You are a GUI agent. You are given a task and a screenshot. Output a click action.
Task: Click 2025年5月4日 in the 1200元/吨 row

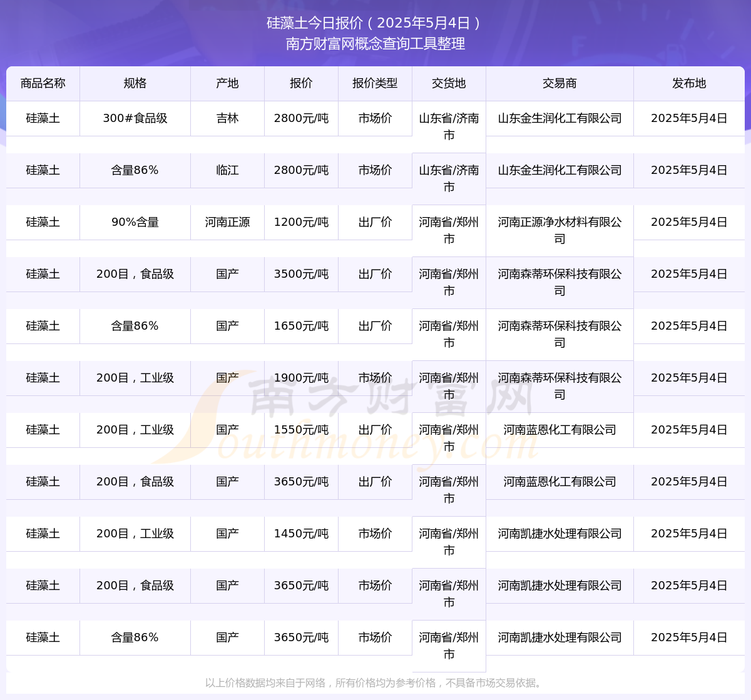(x=690, y=222)
